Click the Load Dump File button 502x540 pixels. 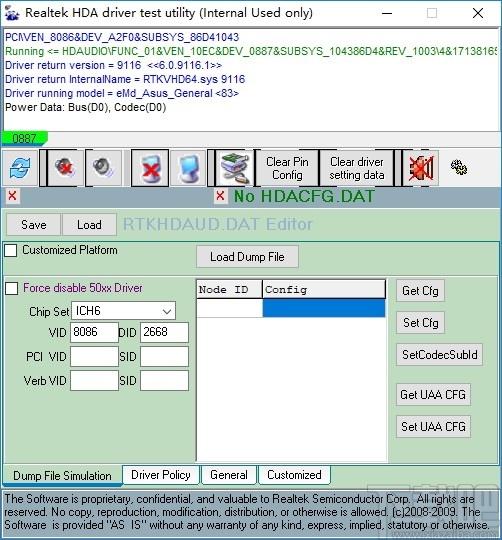coord(247,257)
